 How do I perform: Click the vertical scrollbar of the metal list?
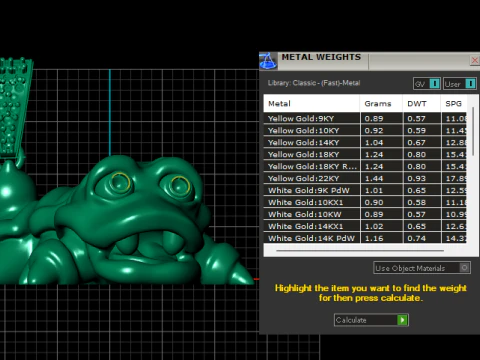click(x=473, y=131)
